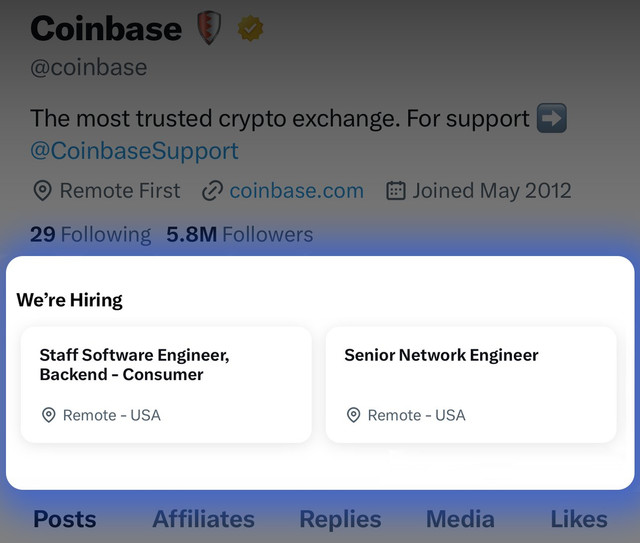Click the chain link icon before coinbase.com
Image resolution: width=640 pixels, height=543 pixels.
tap(212, 191)
